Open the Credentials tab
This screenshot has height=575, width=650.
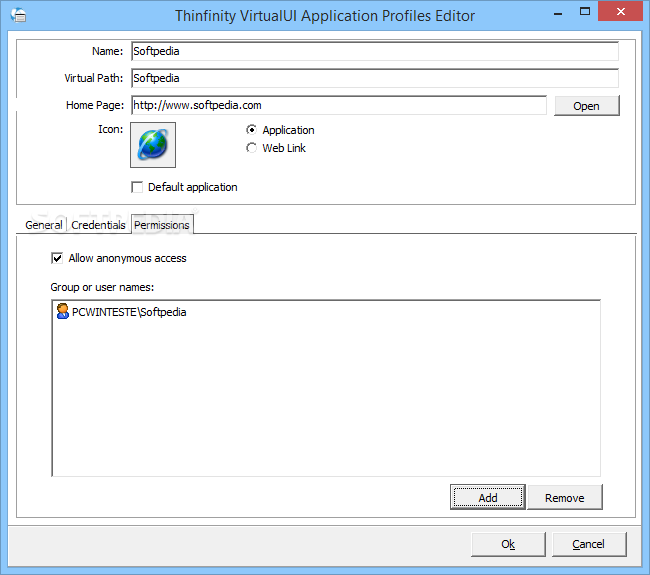pos(98,225)
